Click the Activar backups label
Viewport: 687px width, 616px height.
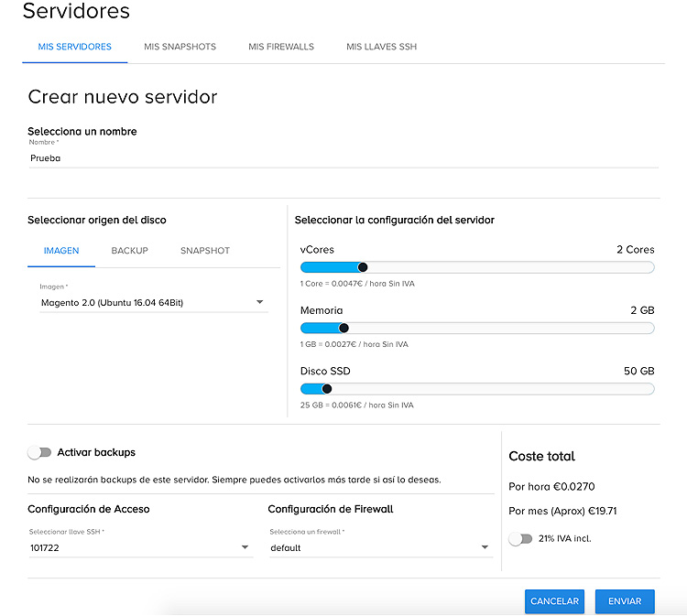[x=96, y=453]
